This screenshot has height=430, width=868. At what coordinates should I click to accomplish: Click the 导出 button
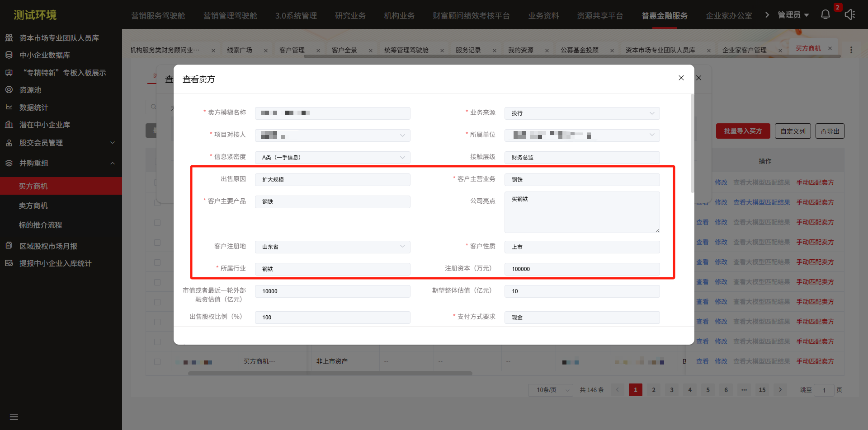pyautogui.click(x=830, y=131)
